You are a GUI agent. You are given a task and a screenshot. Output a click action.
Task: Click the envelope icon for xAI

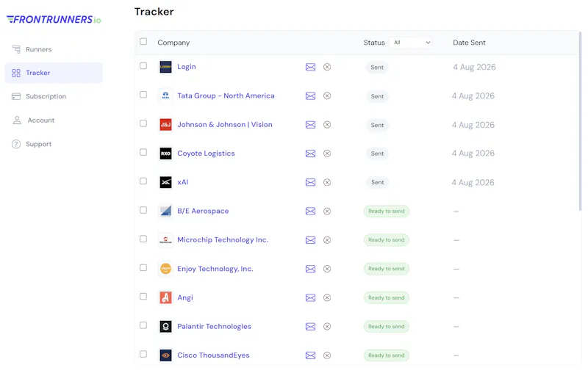pyautogui.click(x=310, y=182)
